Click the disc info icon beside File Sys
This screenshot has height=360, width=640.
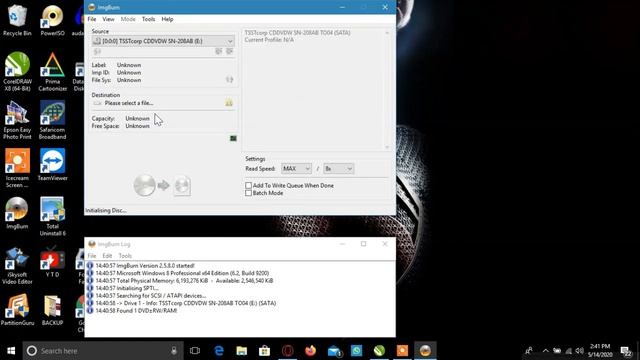click(x=229, y=80)
